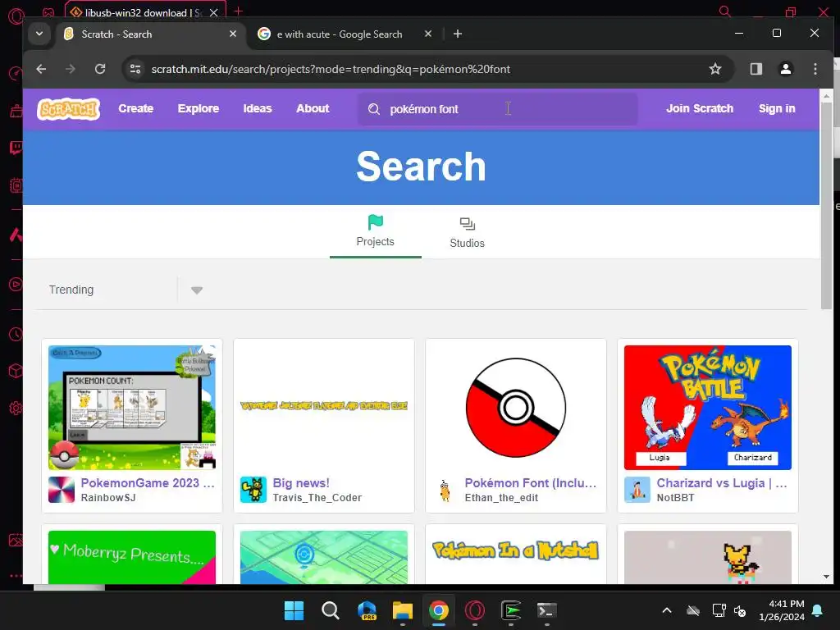Open Ethan_the_edit author link

(501, 498)
